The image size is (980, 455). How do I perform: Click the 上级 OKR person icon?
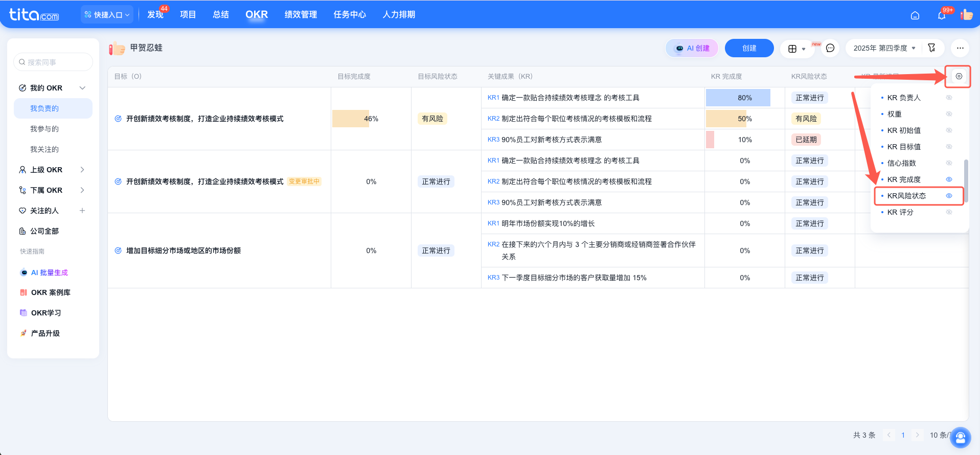(x=22, y=170)
